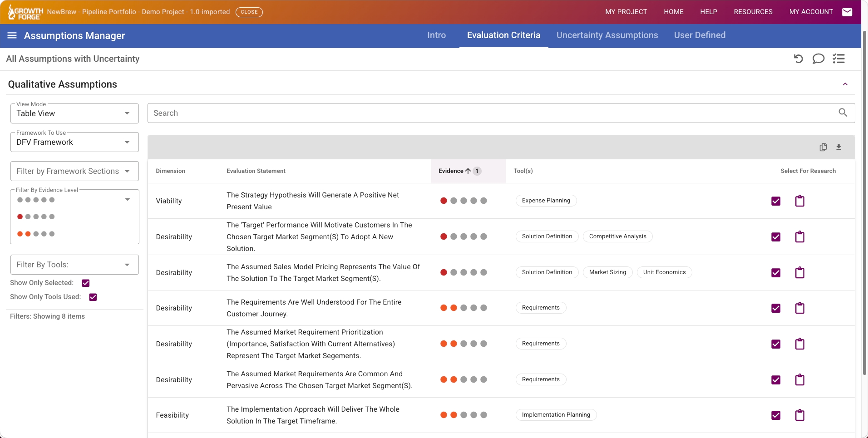868x438 pixels.
Task: Click the Growth Forge logo
Action: (26, 12)
